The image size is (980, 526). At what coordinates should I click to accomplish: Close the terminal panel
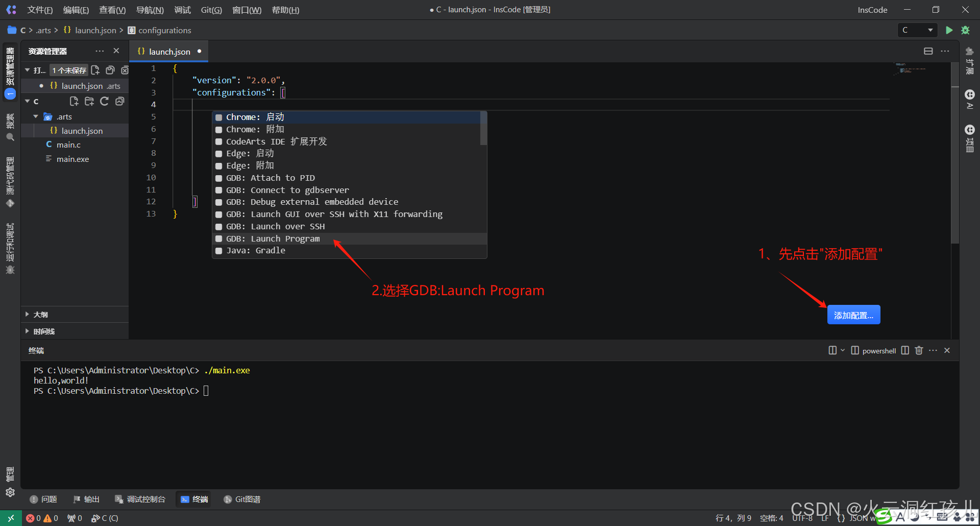click(947, 350)
